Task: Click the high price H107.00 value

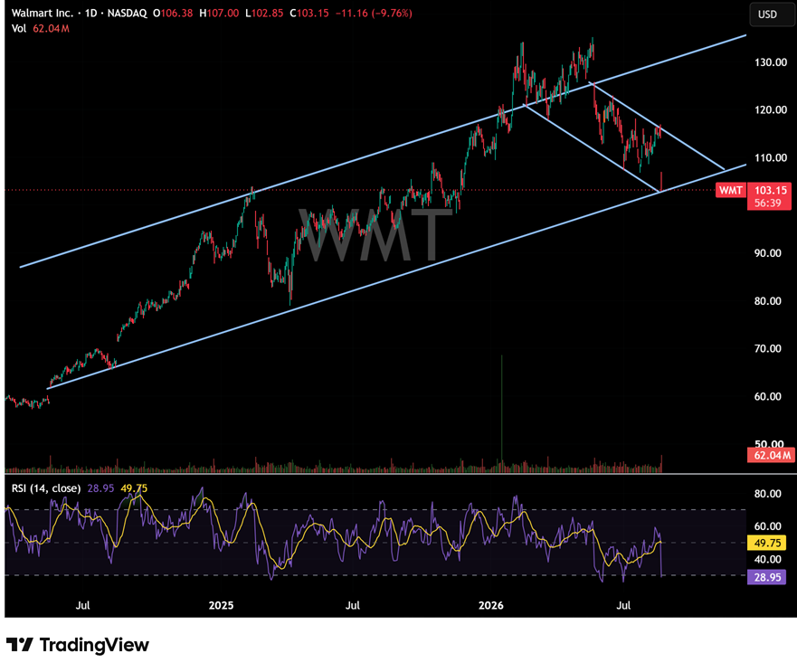Action: click(x=219, y=14)
